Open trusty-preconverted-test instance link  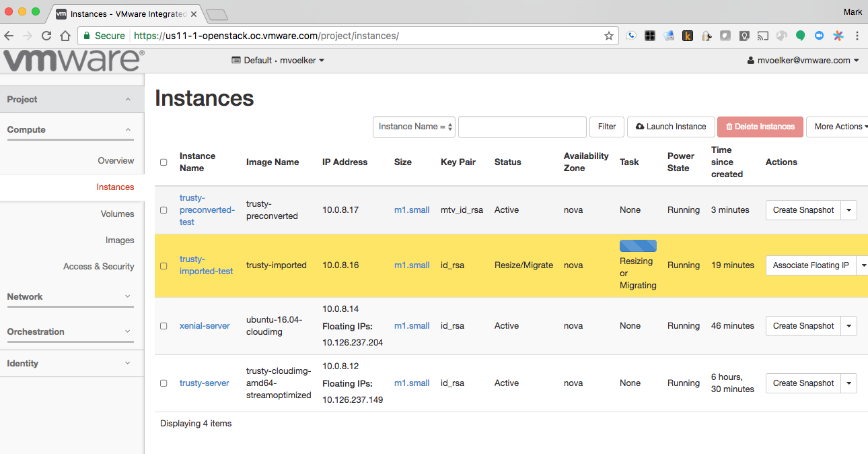(x=207, y=210)
